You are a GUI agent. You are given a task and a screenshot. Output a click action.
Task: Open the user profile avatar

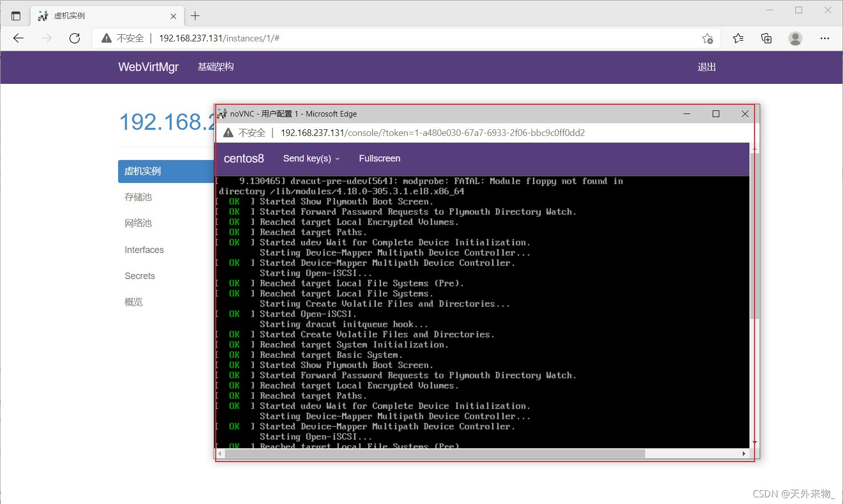[x=795, y=38]
